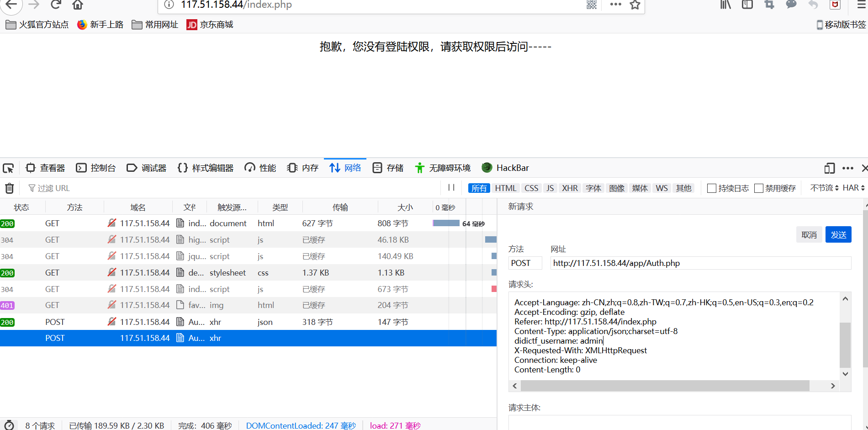Image resolution: width=868 pixels, height=430 pixels.
Task: Clear the network request log
Action: pyautogui.click(x=10, y=188)
